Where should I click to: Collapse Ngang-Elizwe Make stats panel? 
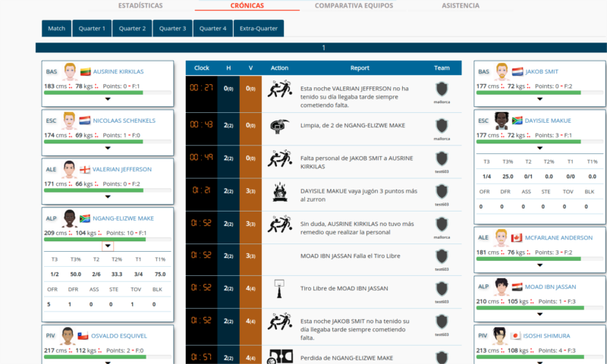108,246
